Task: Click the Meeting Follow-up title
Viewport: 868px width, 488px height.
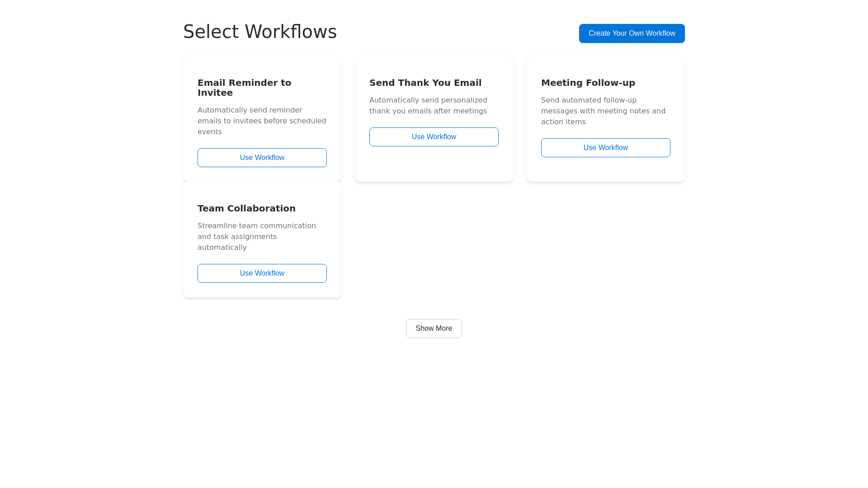Action: pyautogui.click(x=588, y=83)
